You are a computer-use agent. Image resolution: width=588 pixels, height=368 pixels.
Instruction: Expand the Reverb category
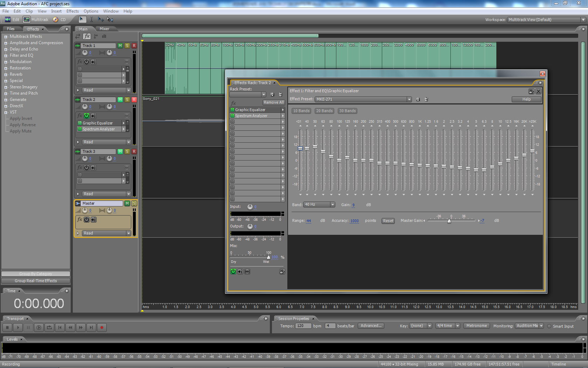[x=6, y=75]
